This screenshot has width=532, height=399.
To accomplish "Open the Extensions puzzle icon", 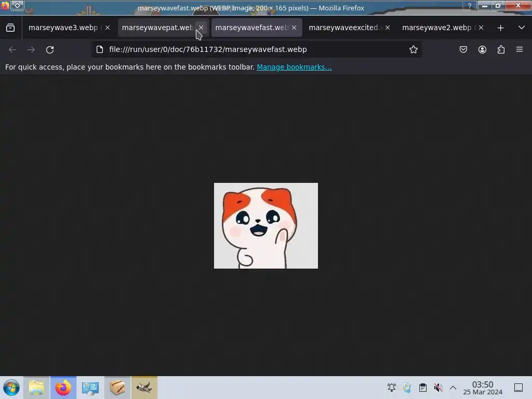I will [501, 49].
